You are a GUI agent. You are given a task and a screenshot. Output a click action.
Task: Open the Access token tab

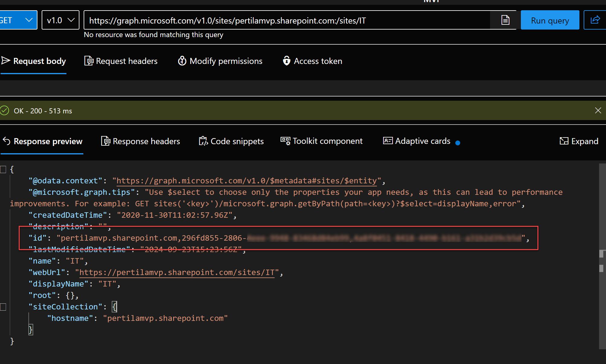(x=313, y=61)
